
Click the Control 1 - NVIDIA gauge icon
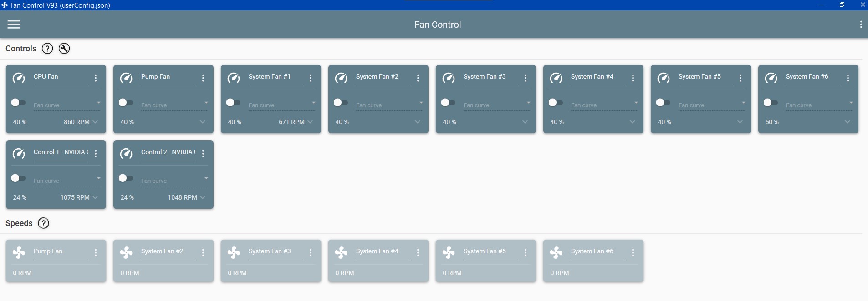(x=19, y=154)
